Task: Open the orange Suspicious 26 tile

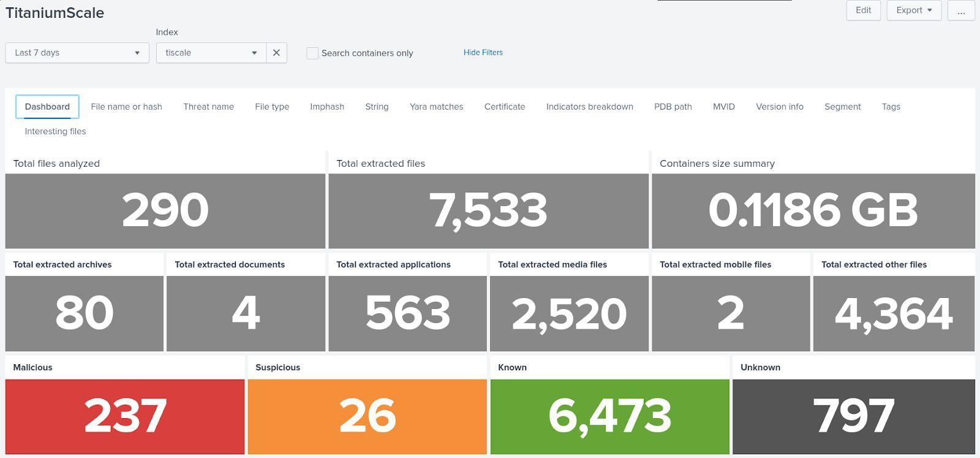Action: pos(367,416)
